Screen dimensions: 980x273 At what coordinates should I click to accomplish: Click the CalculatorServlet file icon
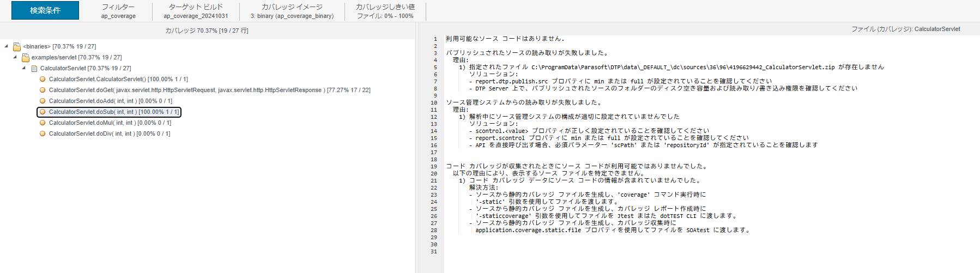click(34, 68)
